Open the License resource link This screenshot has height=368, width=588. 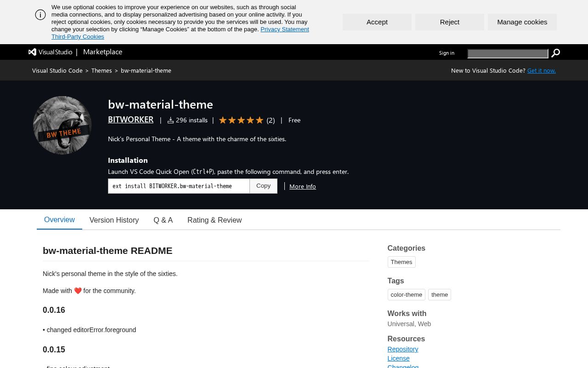(398, 358)
